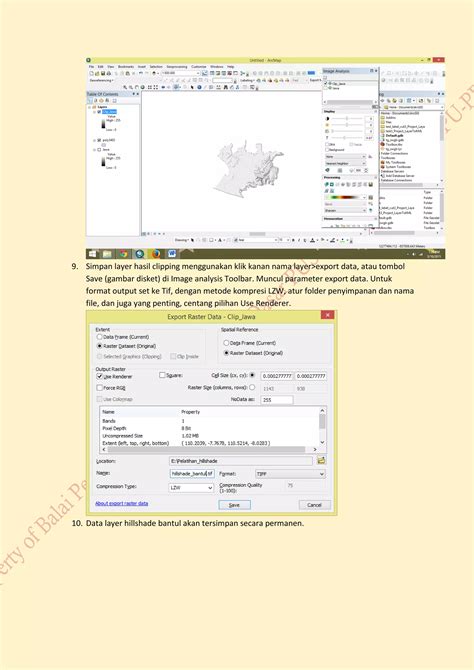Screen dimensions: 474x670
Task: Select Raster Size (columns, rows) radio
Action: pyautogui.click(x=252, y=388)
